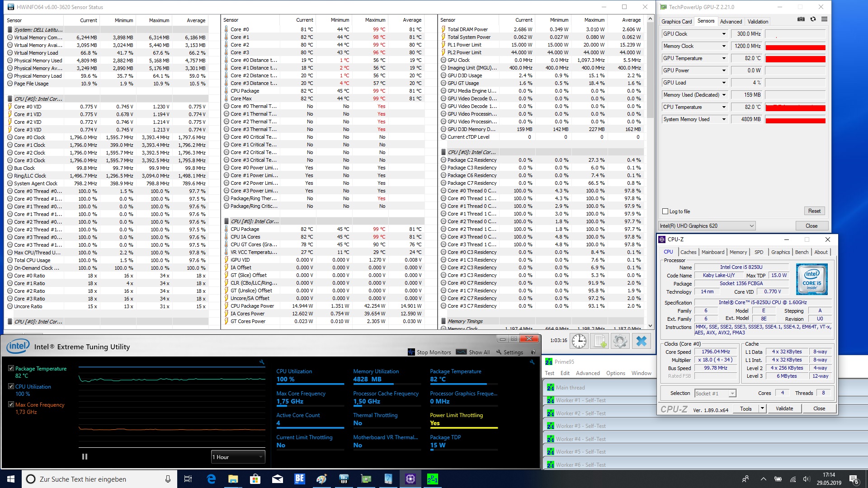The image size is (868, 488).
Task: Click the HWiNFO sensor list vertical scrollbar
Action: click(650, 172)
